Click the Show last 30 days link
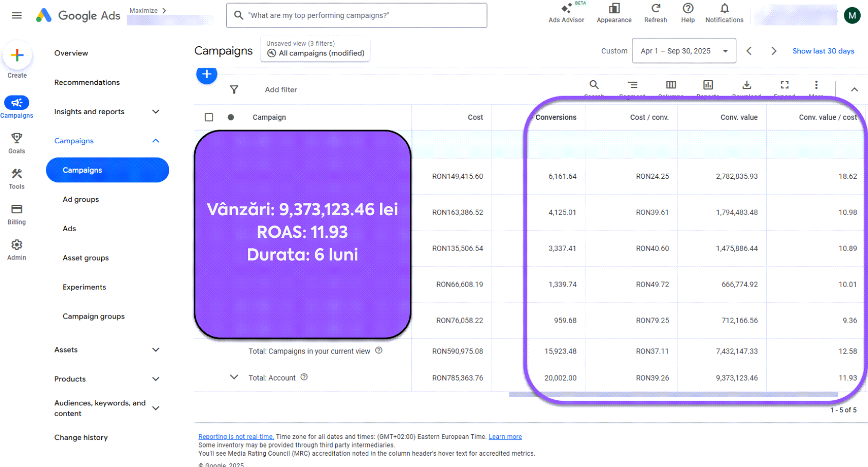This screenshot has width=868, height=467. click(x=823, y=51)
